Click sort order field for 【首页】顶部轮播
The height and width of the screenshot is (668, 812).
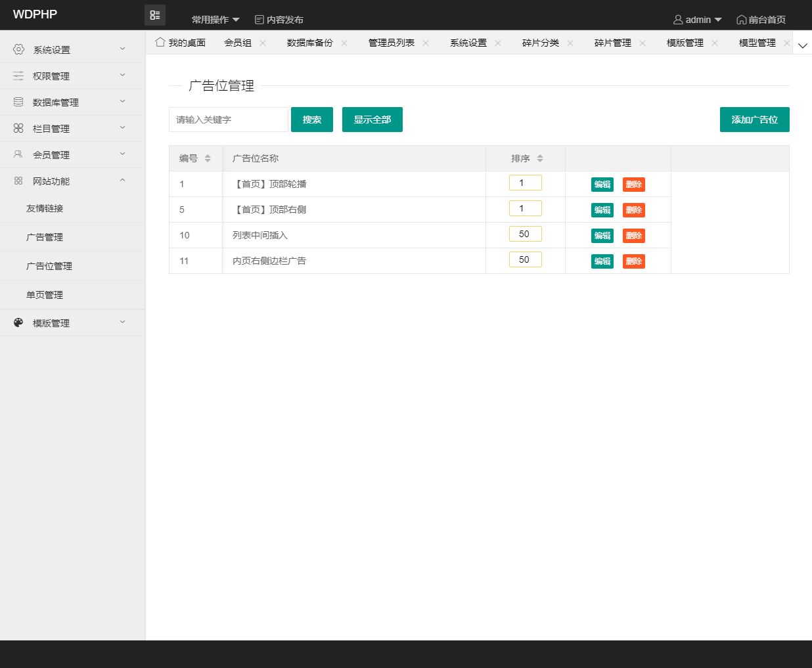(x=526, y=183)
